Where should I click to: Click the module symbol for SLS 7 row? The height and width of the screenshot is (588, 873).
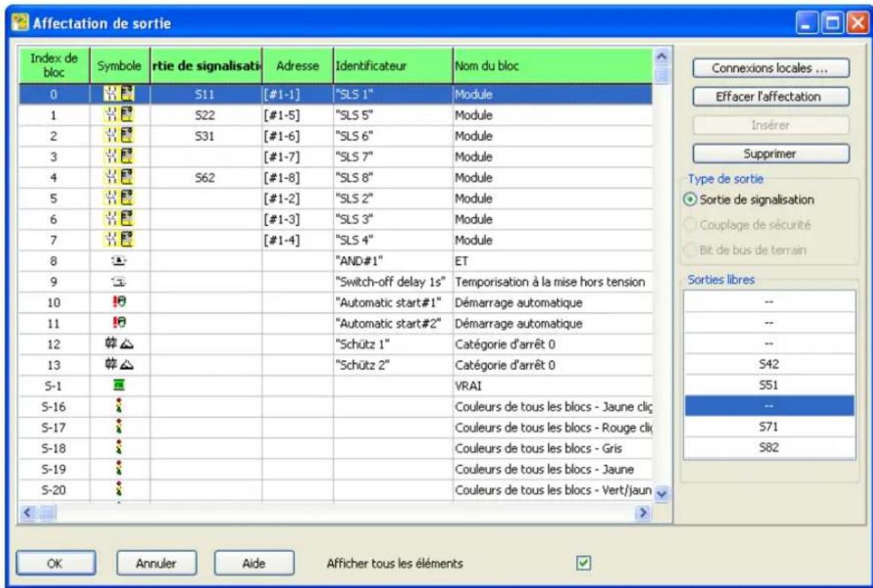pos(119,157)
